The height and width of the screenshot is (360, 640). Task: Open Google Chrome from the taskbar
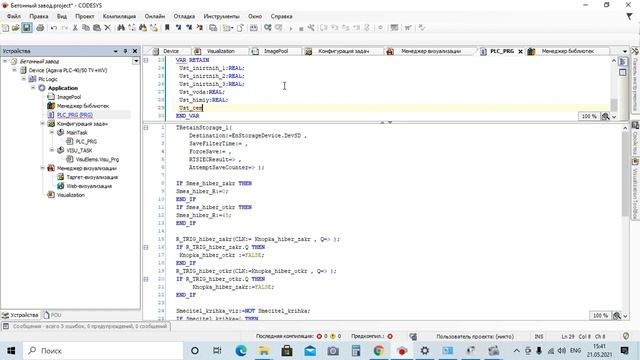(x=379, y=351)
